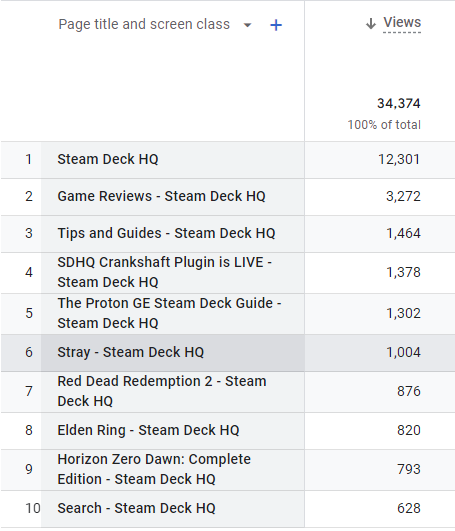Add a secondary dimension with plus icon
The height and width of the screenshot is (531, 455).
click(x=276, y=25)
